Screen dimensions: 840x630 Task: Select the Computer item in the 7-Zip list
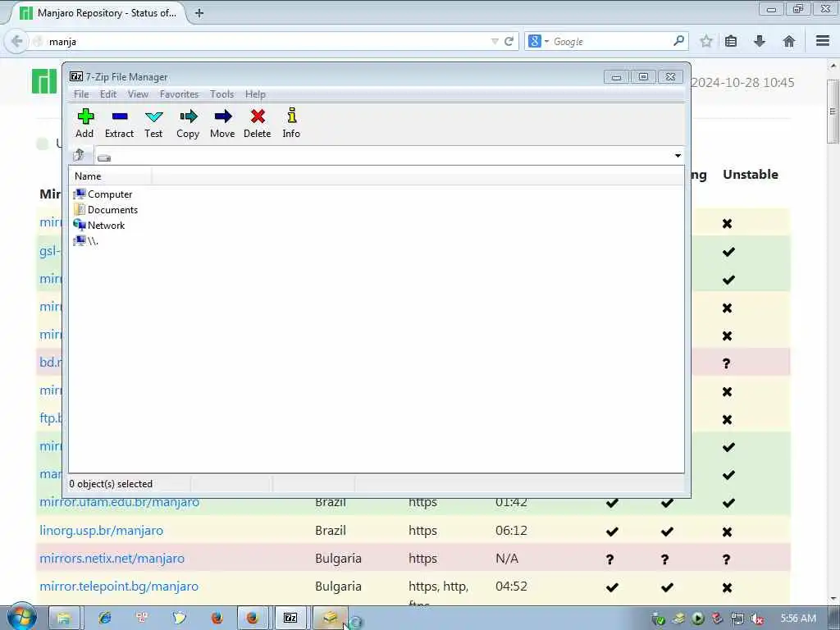tap(103, 194)
